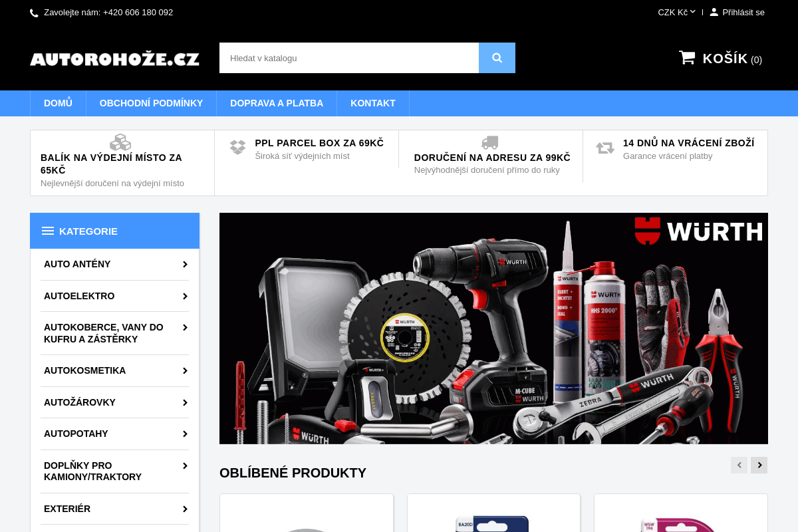Go to previous Oblíbené produkty slide
798x532 pixels.
(739, 465)
